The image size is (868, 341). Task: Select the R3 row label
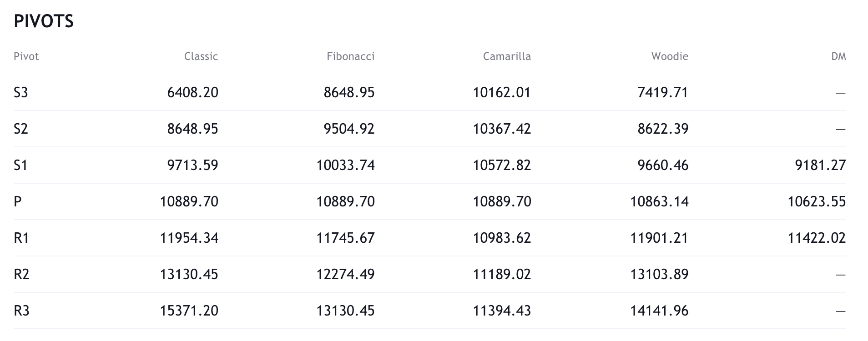pyautogui.click(x=21, y=311)
